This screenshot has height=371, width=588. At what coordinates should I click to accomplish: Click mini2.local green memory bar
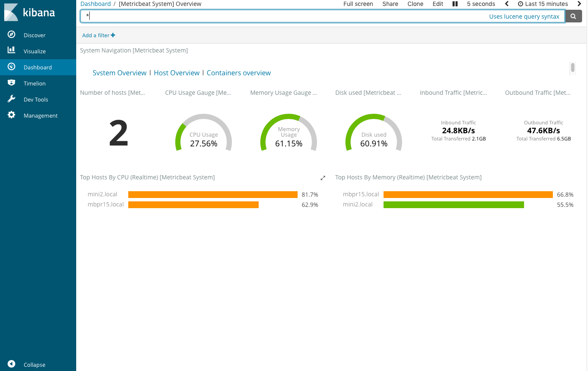click(x=454, y=205)
